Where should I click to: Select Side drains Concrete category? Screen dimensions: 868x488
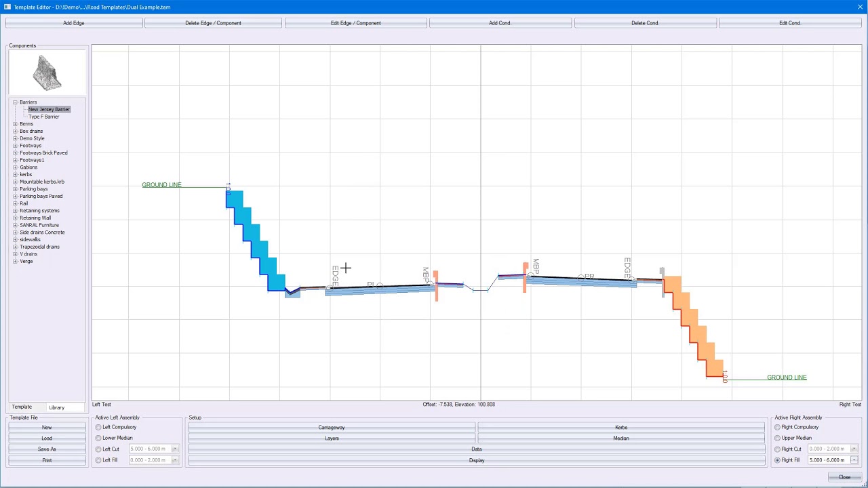pyautogui.click(x=42, y=232)
